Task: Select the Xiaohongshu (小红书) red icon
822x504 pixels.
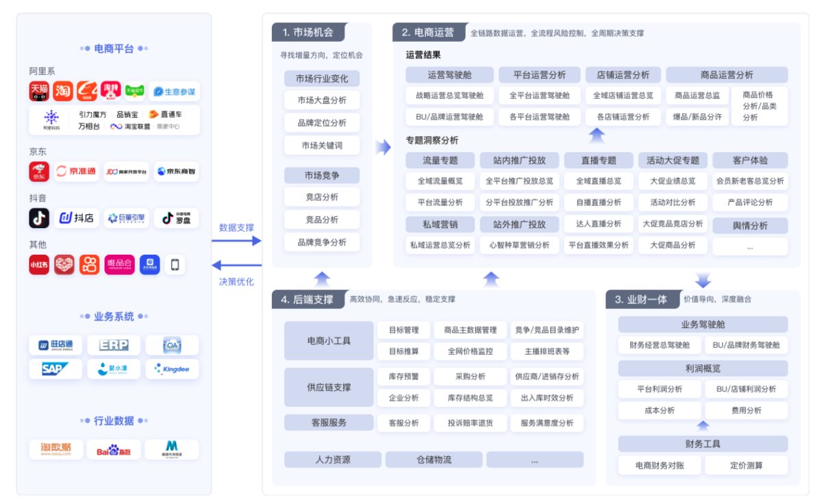Action: (x=39, y=264)
